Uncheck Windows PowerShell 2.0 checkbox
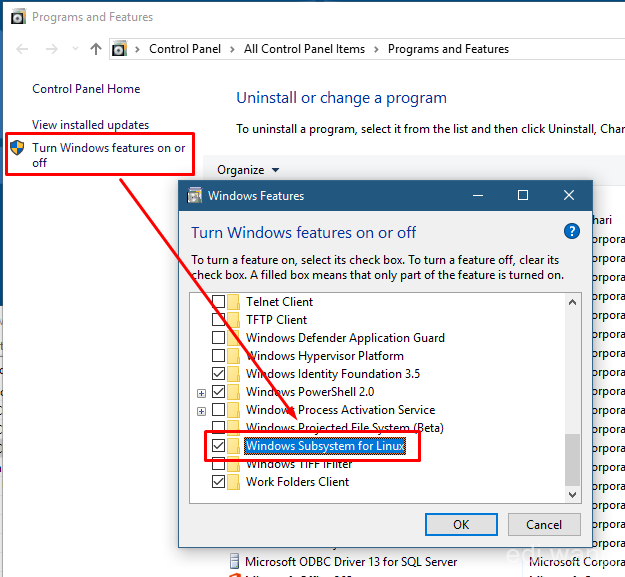Viewport: 625px width, 577px height. pyautogui.click(x=218, y=392)
